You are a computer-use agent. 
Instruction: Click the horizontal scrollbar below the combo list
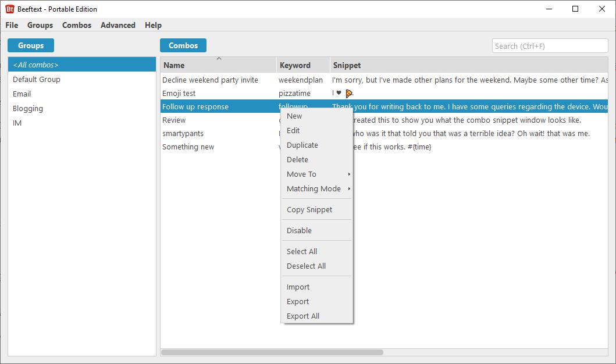pyautogui.click(x=273, y=351)
